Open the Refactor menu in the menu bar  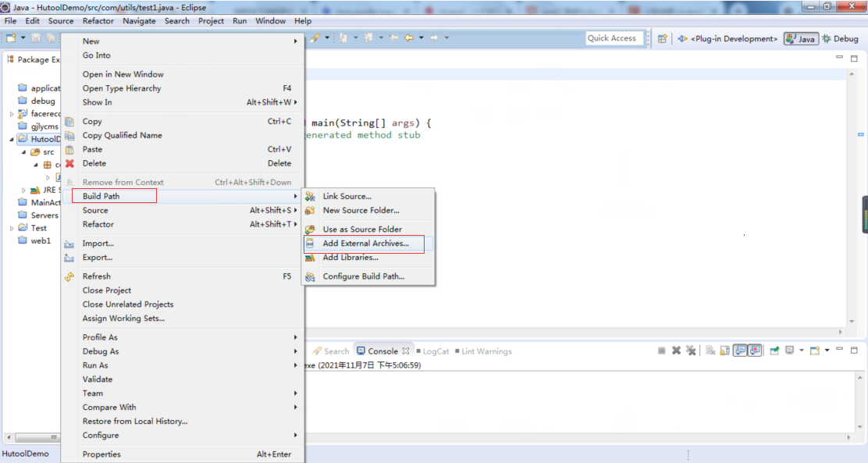click(98, 20)
